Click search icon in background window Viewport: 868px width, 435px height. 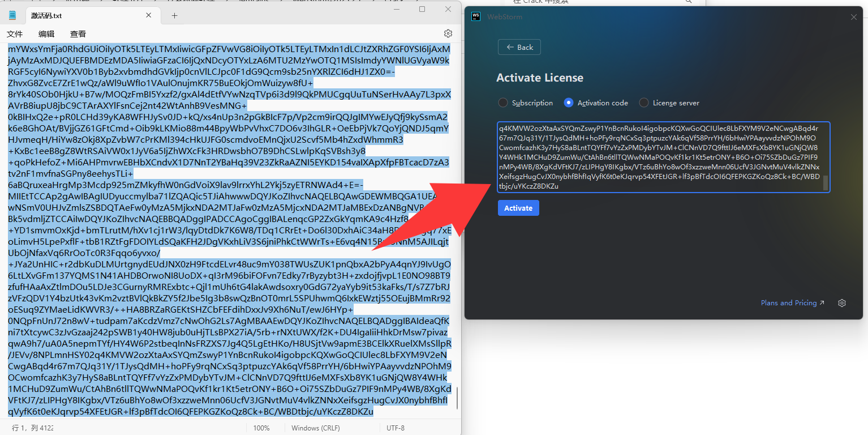tap(689, 2)
